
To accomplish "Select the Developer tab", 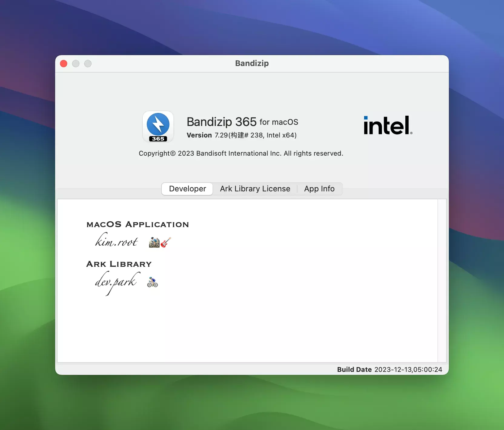I will click(x=187, y=189).
